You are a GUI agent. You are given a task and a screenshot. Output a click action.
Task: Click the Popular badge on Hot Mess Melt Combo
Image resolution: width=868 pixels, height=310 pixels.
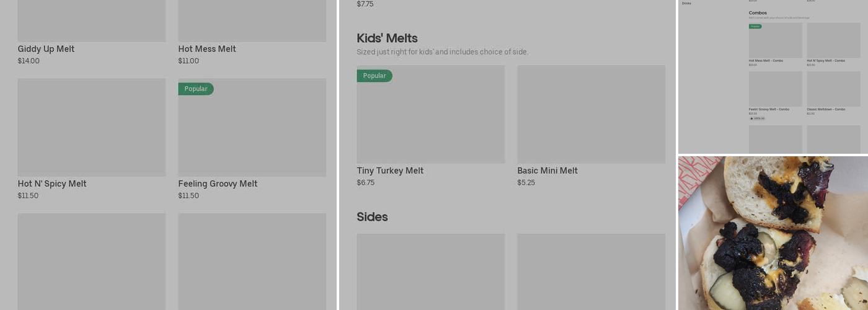(755, 27)
